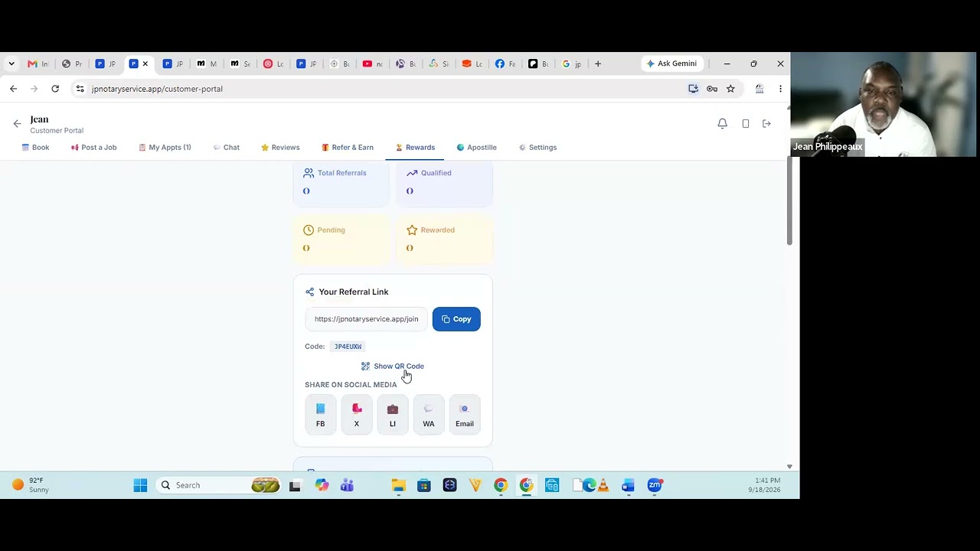Reload the page in the browser
980x551 pixels.
coord(55,89)
